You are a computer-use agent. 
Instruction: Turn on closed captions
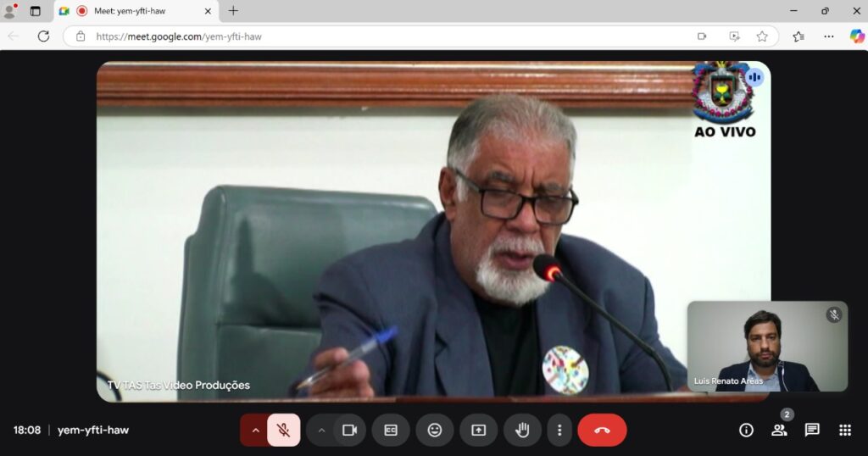(391, 430)
